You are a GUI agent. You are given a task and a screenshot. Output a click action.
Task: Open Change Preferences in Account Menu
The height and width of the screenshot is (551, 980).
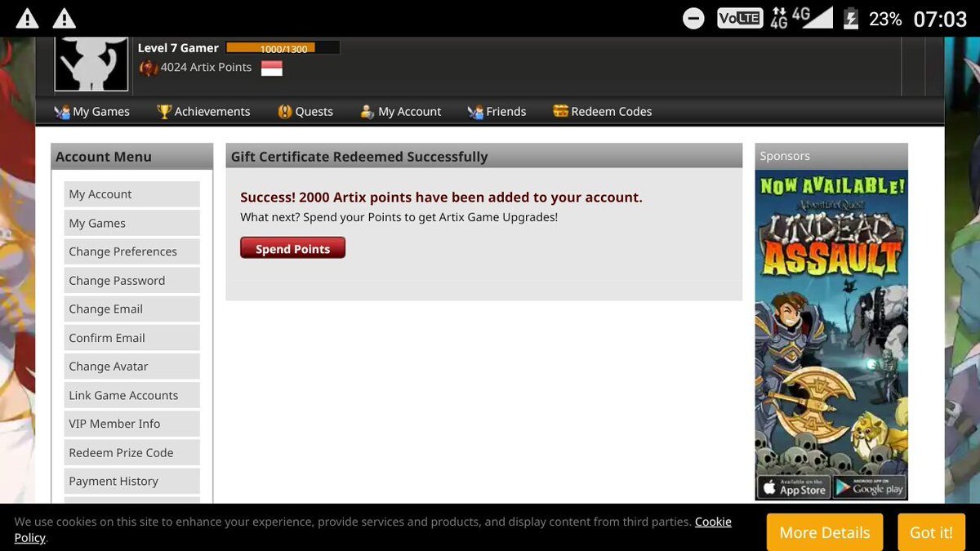point(132,251)
